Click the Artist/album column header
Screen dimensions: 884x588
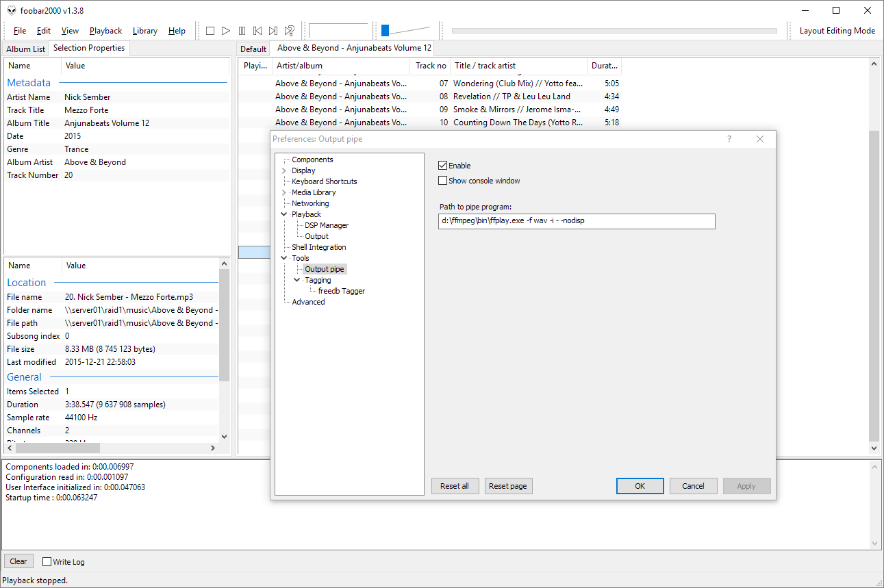[x=341, y=66]
